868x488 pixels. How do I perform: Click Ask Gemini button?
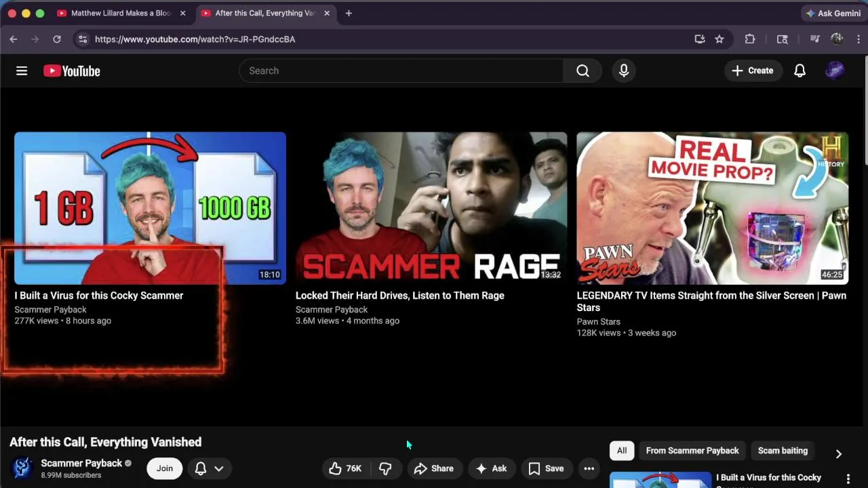[x=833, y=13]
